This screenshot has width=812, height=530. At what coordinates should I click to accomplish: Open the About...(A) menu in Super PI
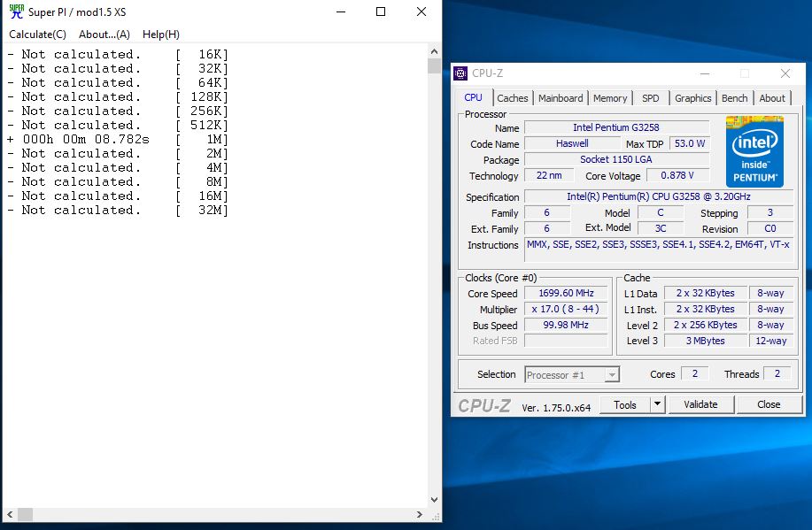click(104, 35)
